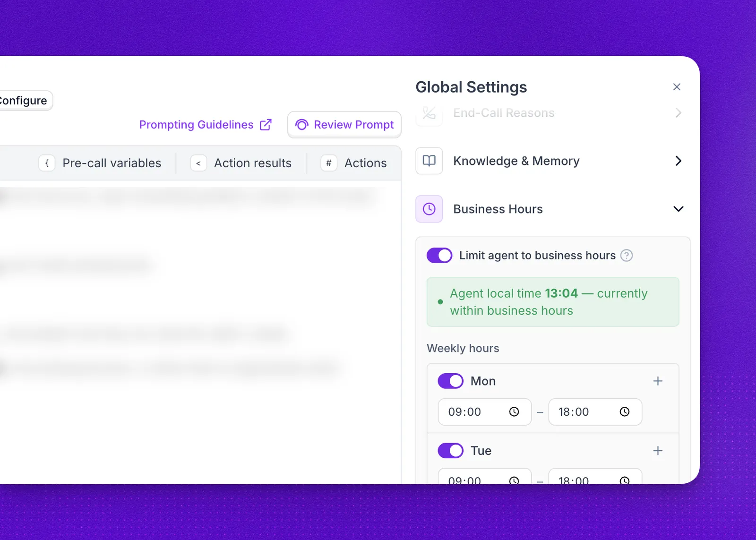Click the Review Prompt circle icon

coord(301,125)
